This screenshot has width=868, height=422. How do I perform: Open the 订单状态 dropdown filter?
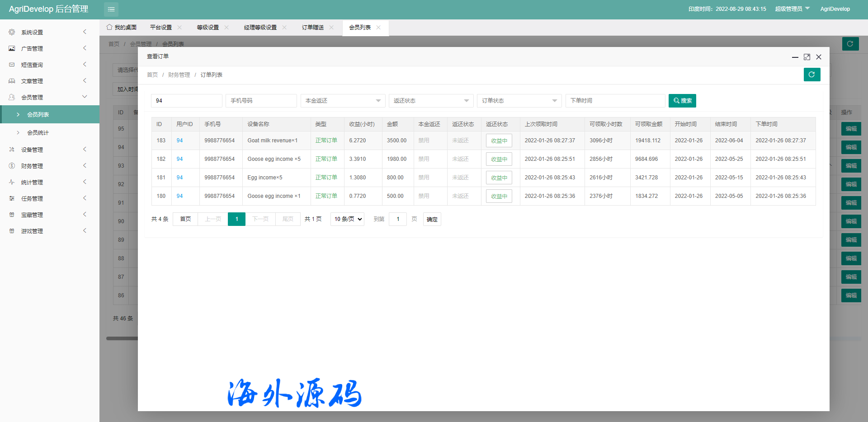pyautogui.click(x=519, y=101)
